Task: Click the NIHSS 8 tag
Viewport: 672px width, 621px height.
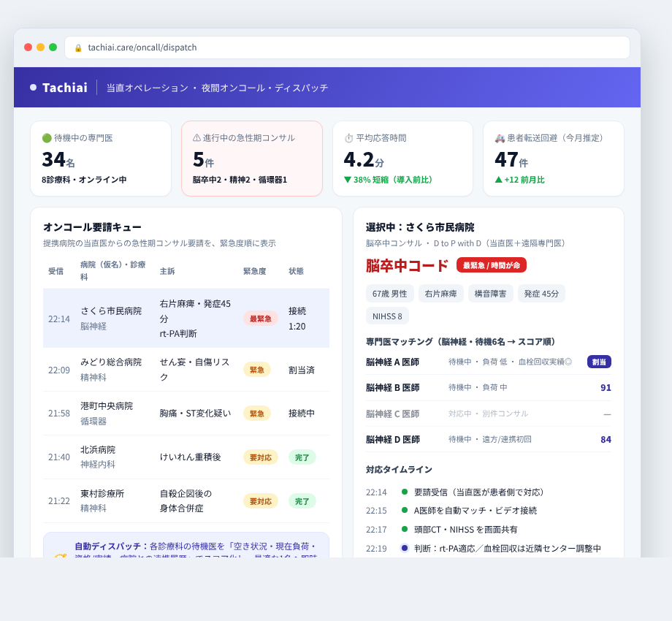Action: click(x=387, y=316)
